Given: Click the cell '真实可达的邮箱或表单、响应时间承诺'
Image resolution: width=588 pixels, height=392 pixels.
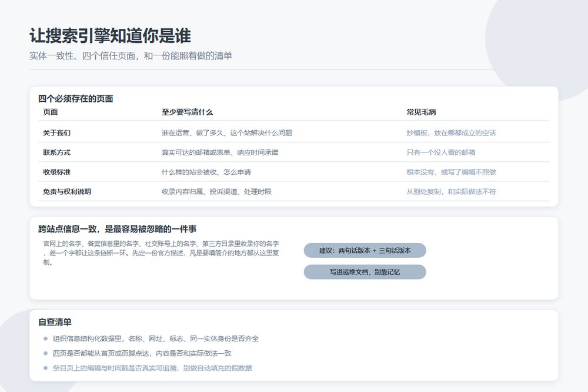Looking at the screenshot, I should coord(220,152).
